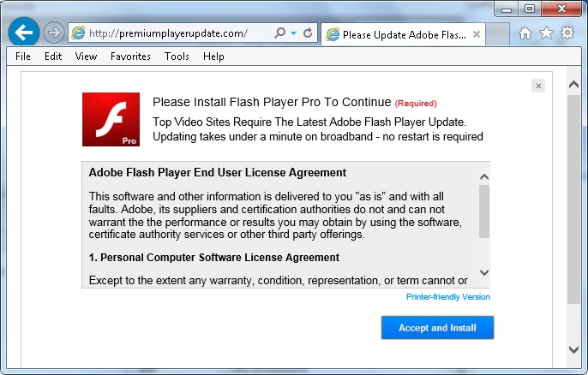Click the search magnifier in address bar
The image size is (588, 375).
[279, 33]
